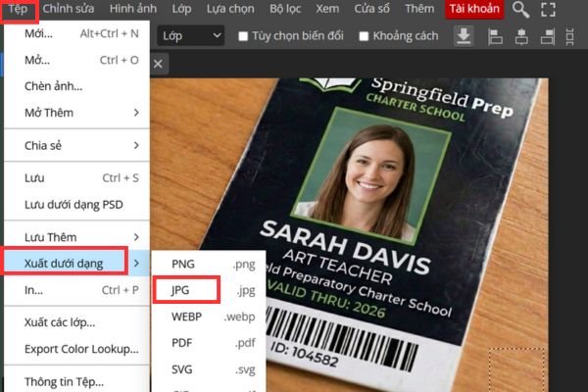Expand the Mở Thêm submenu

[76, 113]
